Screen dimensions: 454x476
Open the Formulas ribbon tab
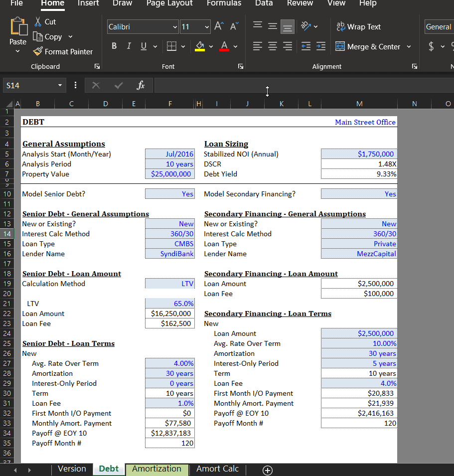tap(224, 3)
